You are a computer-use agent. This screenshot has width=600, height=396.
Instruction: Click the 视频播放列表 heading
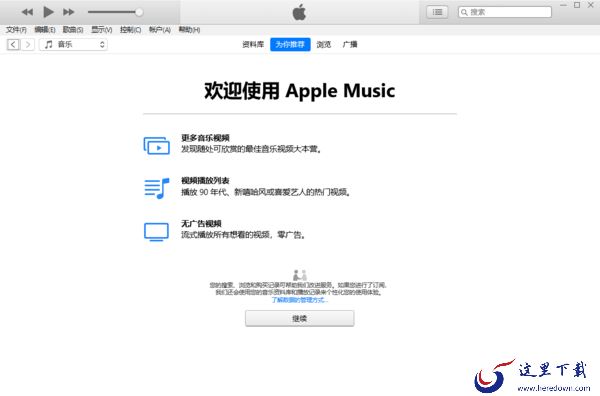[x=205, y=181]
